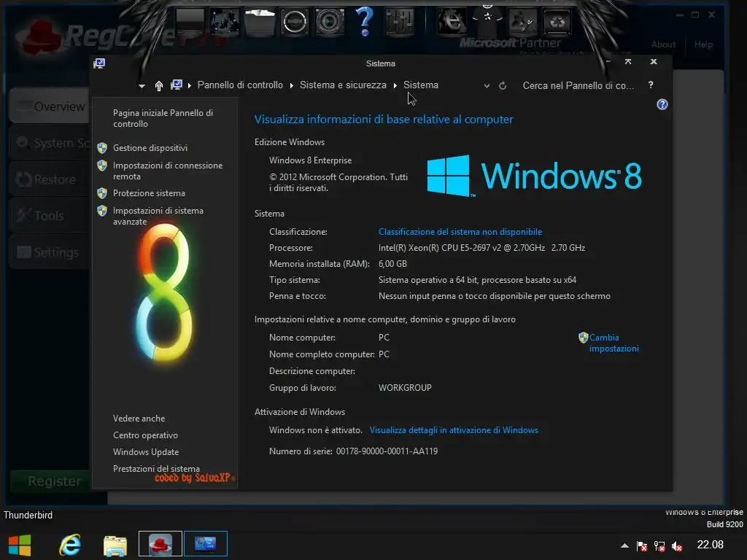The image size is (747, 560).
Task: Click the computer icon in the address bar
Action: pyautogui.click(x=177, y=85)
